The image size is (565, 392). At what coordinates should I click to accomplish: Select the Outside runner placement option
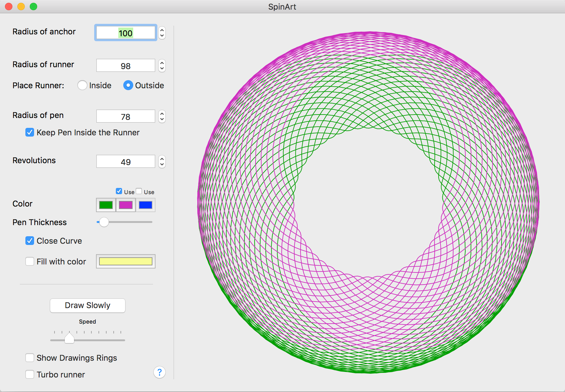[128, 85]
